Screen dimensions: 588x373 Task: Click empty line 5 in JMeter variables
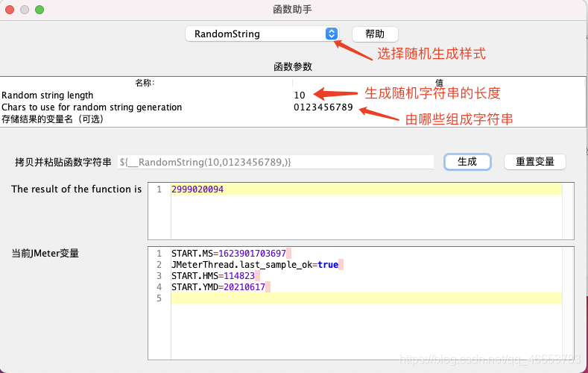367,298
